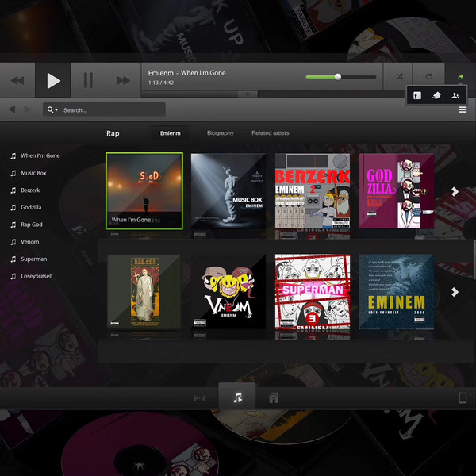The image size is (476, 476).
Task: Click the music note icon beside Berzerk
Action: [13, 190]
